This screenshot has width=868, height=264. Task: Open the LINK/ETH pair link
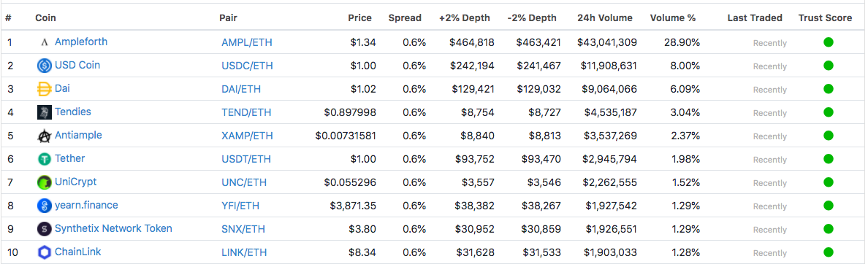[x=243, y=252]
